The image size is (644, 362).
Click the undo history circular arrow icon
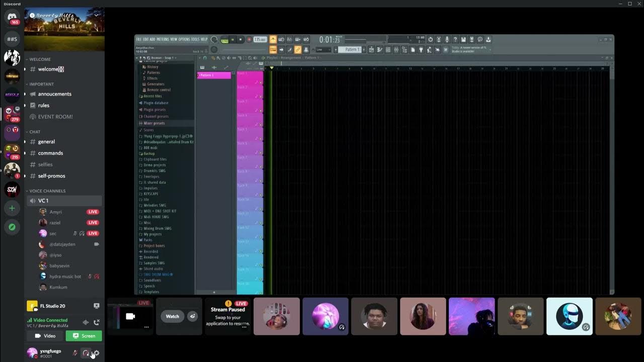tap(431, 39)
